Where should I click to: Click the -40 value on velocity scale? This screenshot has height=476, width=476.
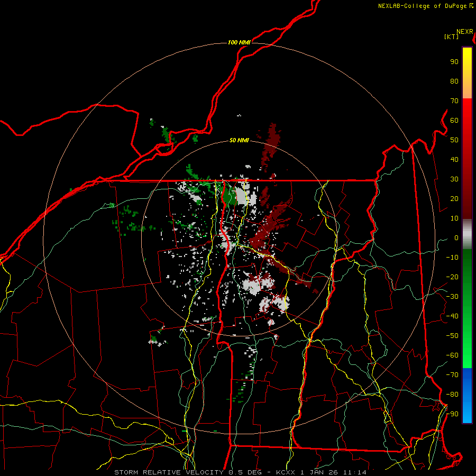click(x=452, y=316)
